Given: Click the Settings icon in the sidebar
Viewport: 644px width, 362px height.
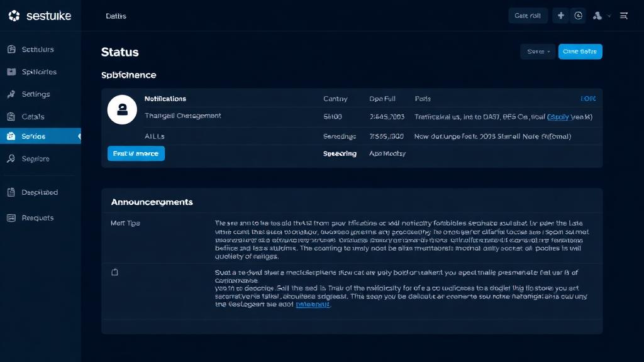Looking at the screenshot, I should pyautogui.click(x=11, y=94).
